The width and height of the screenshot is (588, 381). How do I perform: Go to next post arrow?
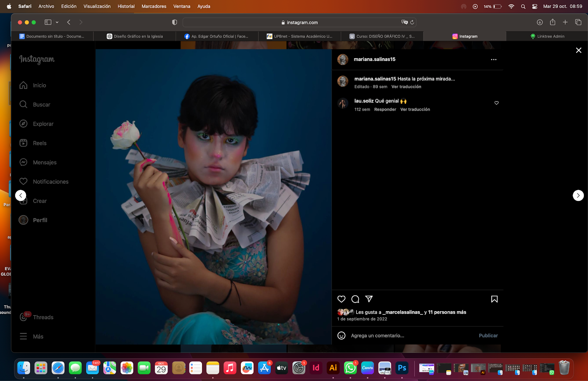click(x=578, y=195)
